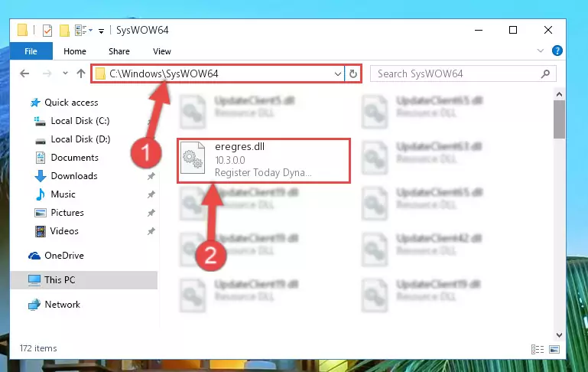Image resolution: width=588 pixels, height=372 pixels.
Task: Open Pictures folder in sidebar
Action: point(67,213)
